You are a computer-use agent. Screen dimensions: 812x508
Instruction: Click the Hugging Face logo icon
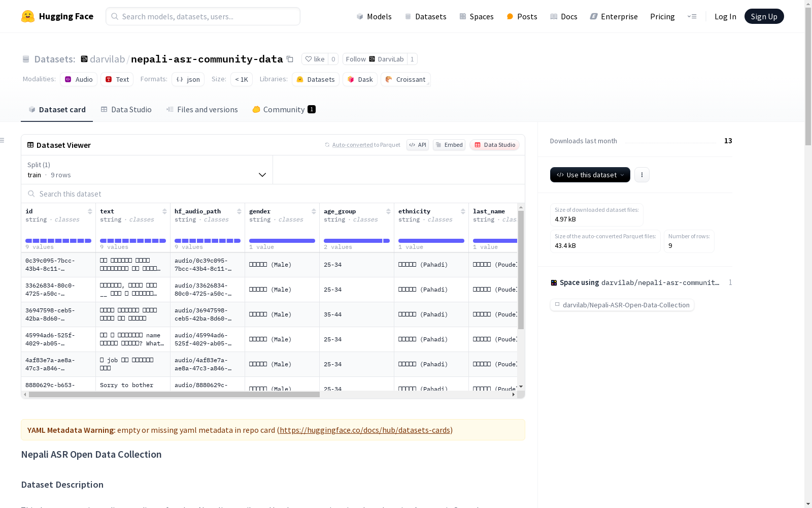click(28, 16)
